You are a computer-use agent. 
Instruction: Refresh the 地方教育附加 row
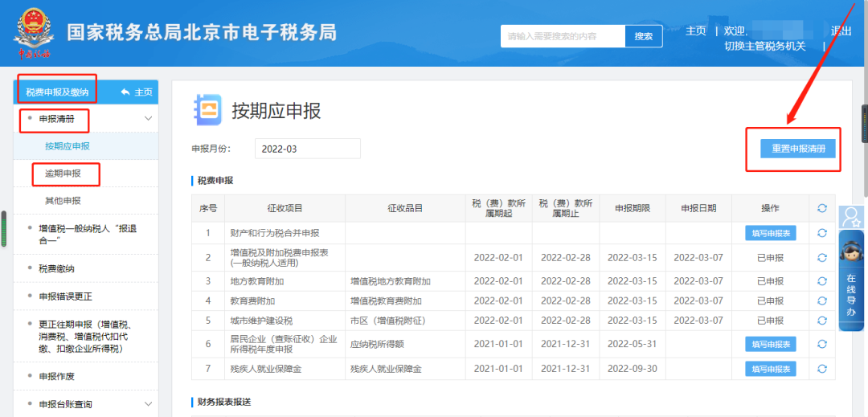pyautogui.click(x=822, y=281)
